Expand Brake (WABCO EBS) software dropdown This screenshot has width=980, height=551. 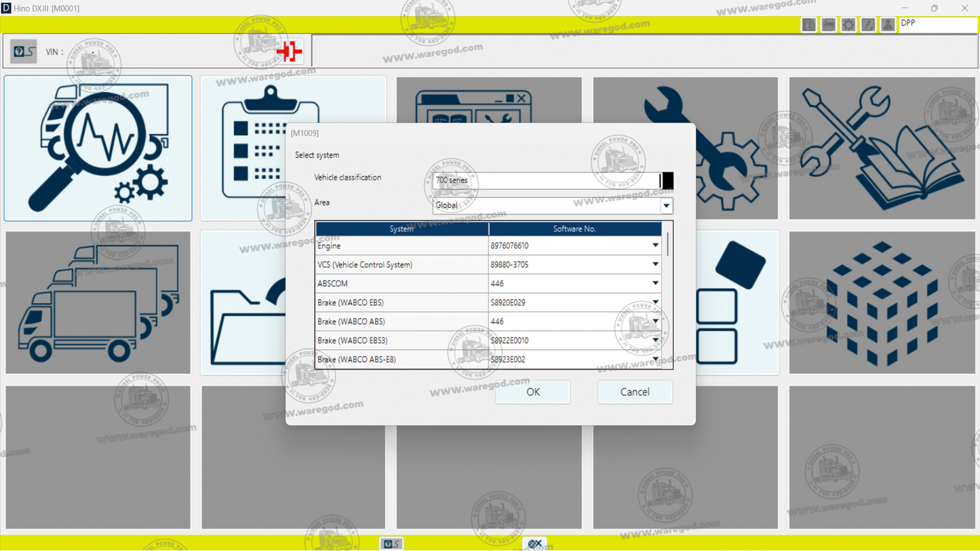pos(655,302)
